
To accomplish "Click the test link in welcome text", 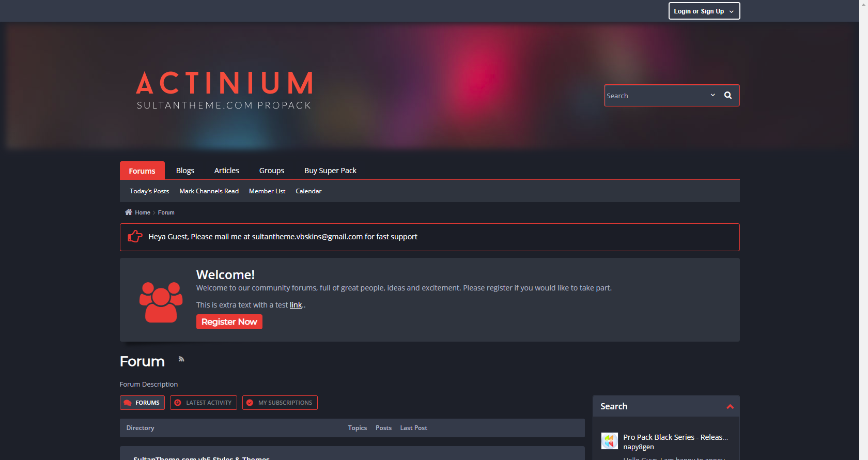I will pyautogui.click(x=296, y=305).
